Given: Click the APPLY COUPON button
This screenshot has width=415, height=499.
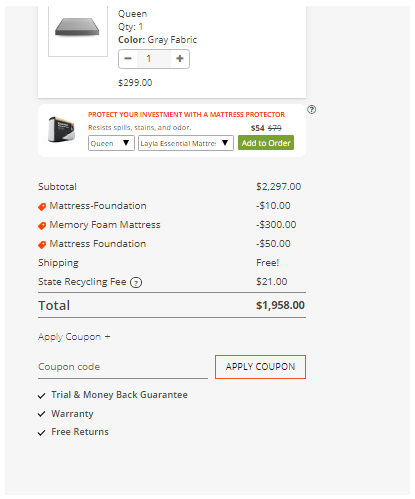Looking at the screenshot, I should pyautogui.click(x=260, y=367).
